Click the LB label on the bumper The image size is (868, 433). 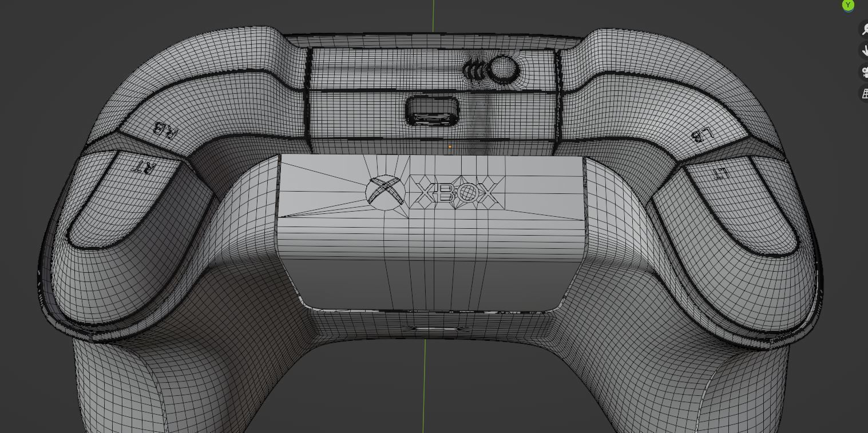coord(701,135)
